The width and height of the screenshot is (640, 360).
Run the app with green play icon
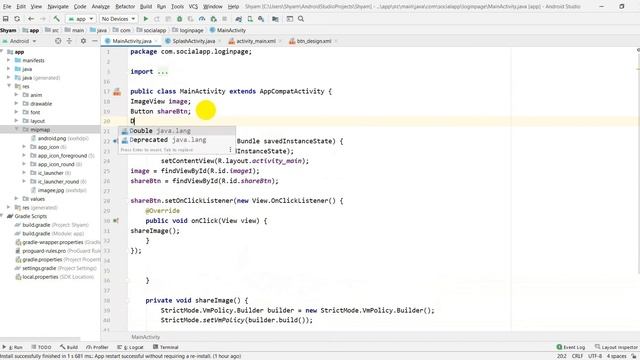tap(146, 19)
